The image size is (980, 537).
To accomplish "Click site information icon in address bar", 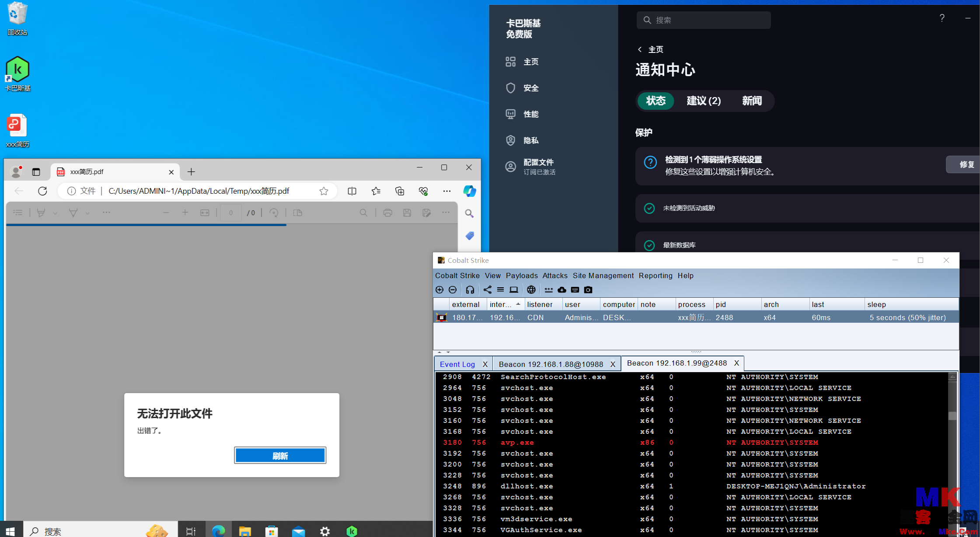I will tap(71, 191).
